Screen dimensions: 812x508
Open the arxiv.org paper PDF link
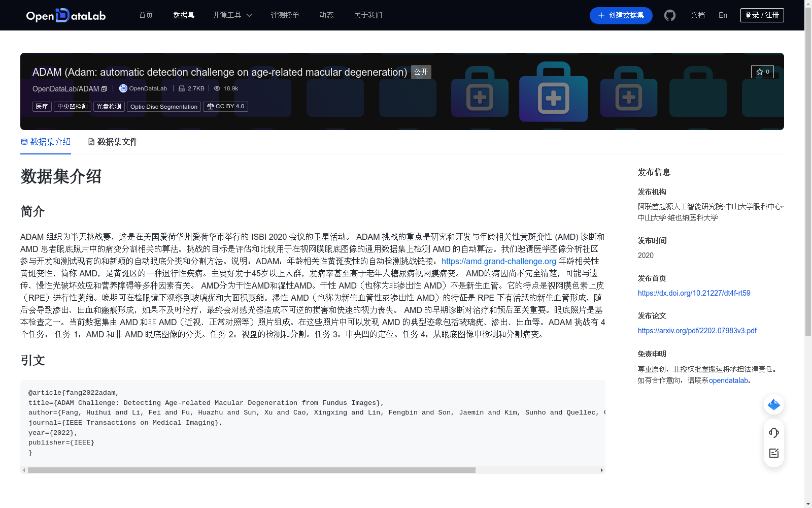tap(697, 331)
